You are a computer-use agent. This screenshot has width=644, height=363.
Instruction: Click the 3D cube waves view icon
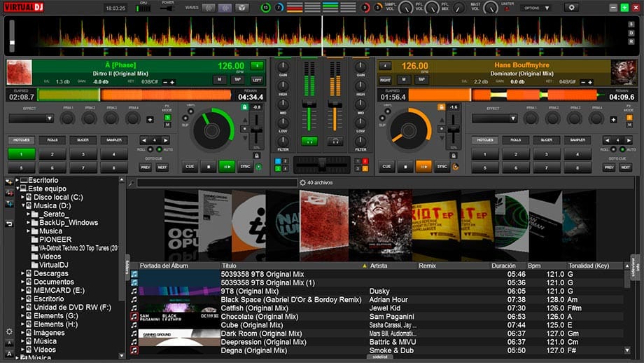(x=242, y=8)
